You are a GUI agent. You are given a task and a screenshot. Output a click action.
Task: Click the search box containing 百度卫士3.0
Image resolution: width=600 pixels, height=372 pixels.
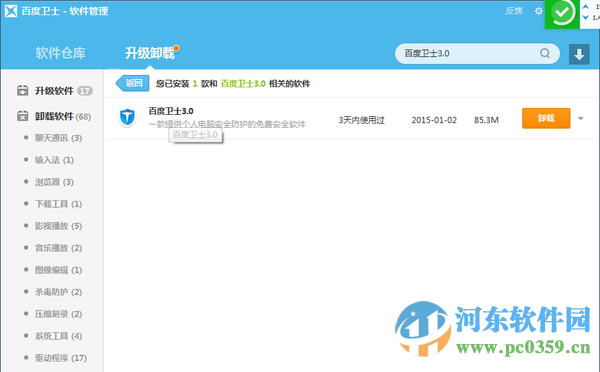(x=477, y=54)
